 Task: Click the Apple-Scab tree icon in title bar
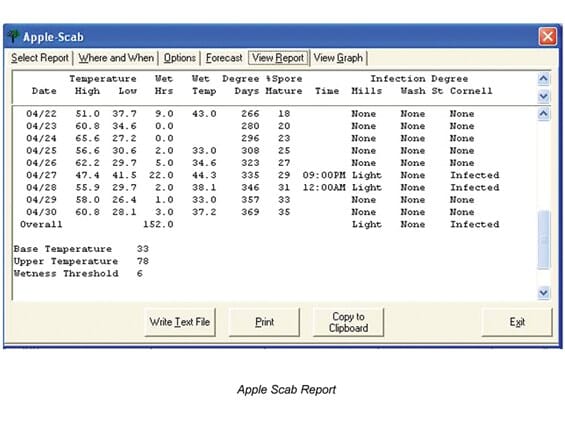[13, 36]
